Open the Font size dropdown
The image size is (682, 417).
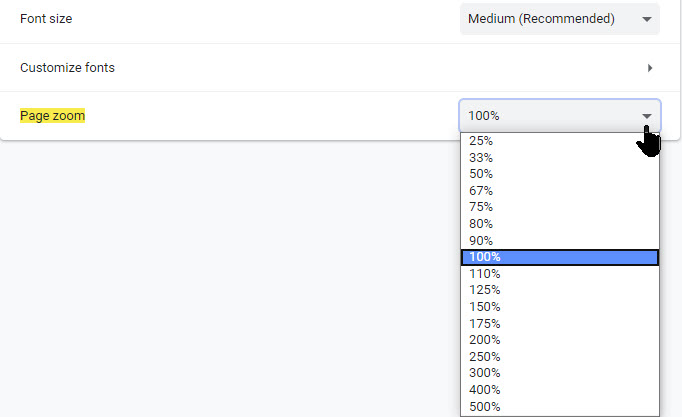(x=559, y=19)
